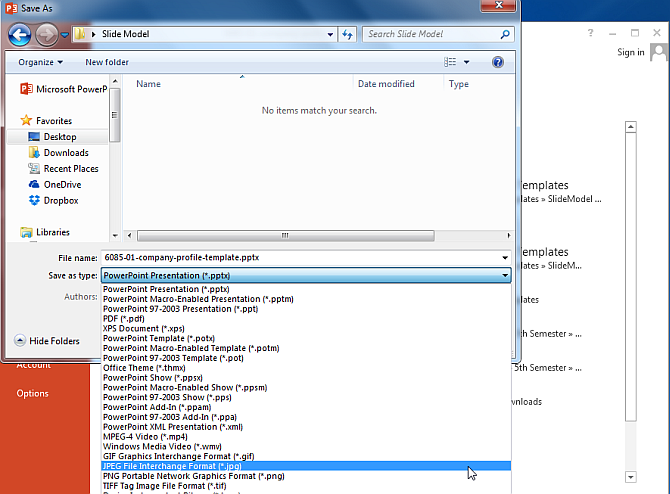Click the Forward navigation arrow in Save As
The height and width of the screenshot is (494, 670).
[47, 35]
